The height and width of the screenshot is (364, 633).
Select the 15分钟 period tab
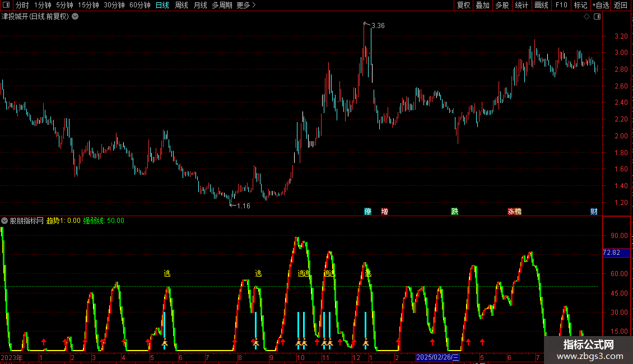[88, 5]
